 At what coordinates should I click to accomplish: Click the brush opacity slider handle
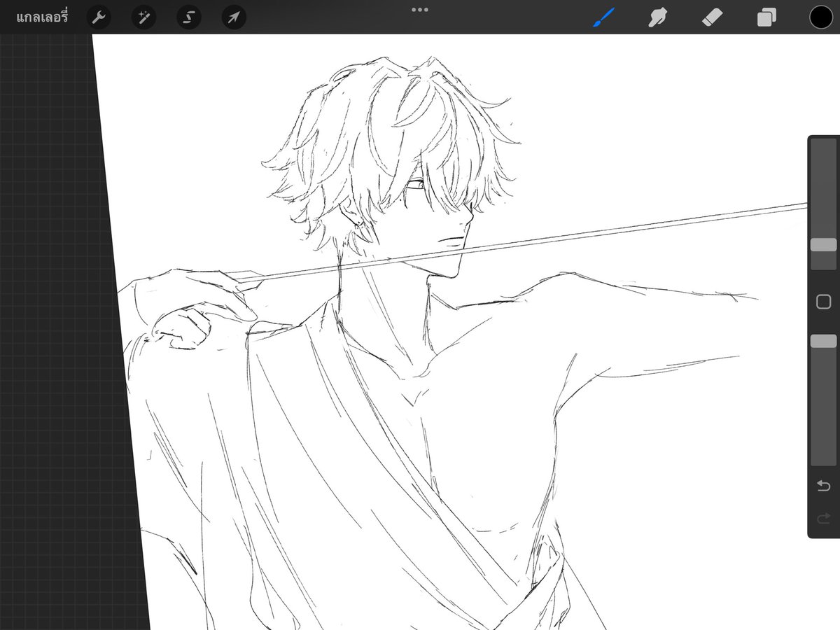(823, 341)
